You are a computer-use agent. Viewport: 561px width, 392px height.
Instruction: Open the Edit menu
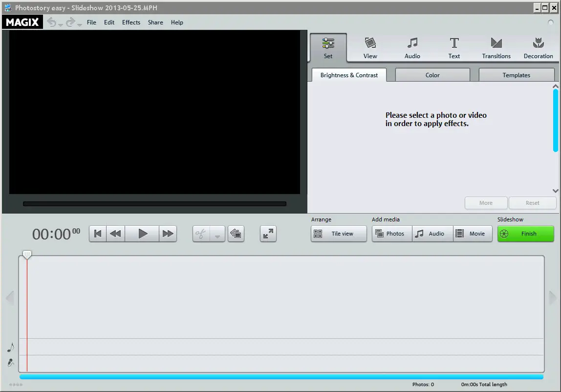click(x=109, y=22)
